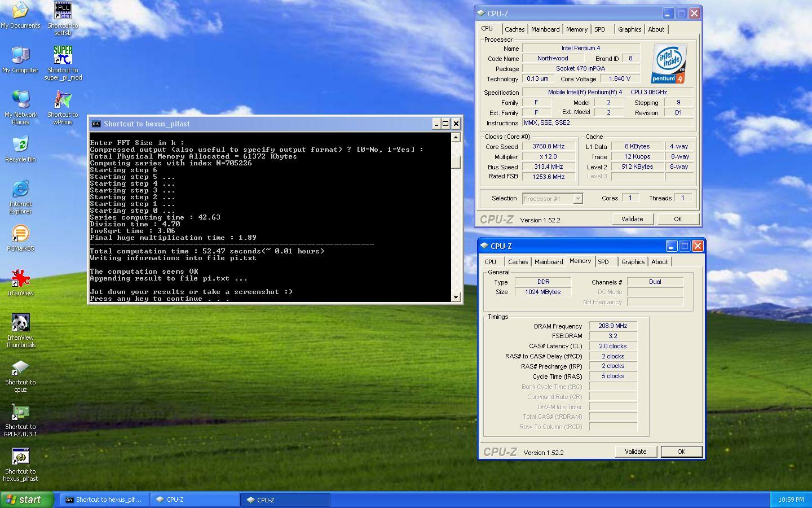Open the Windows Start menu
812x508 pixels.
click(27, 500)
